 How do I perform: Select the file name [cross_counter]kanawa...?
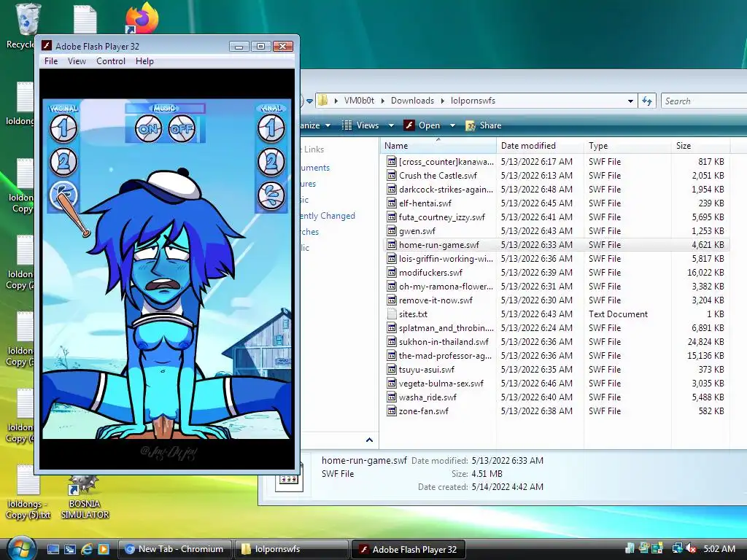446,162
